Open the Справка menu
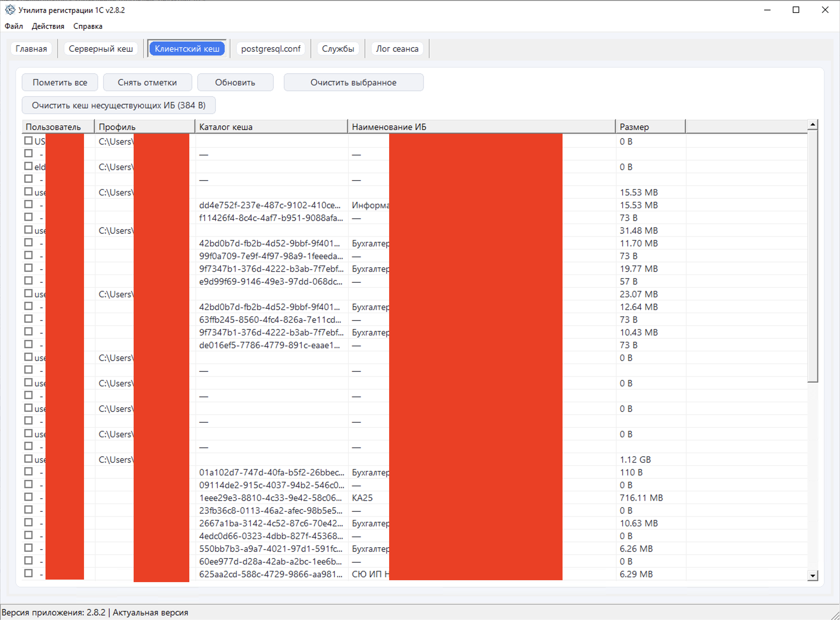Screen dimensions: 840x620 click(88, 26)
